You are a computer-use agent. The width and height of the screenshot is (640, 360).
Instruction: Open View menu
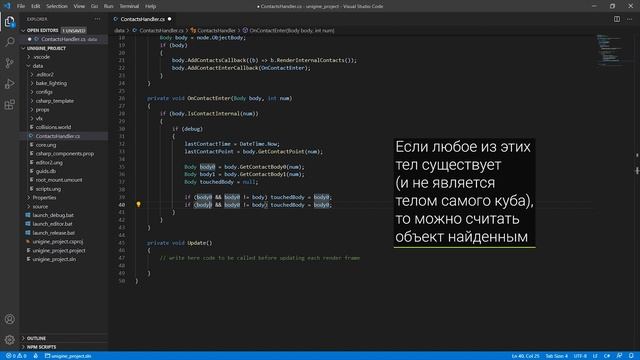(79, 6)
